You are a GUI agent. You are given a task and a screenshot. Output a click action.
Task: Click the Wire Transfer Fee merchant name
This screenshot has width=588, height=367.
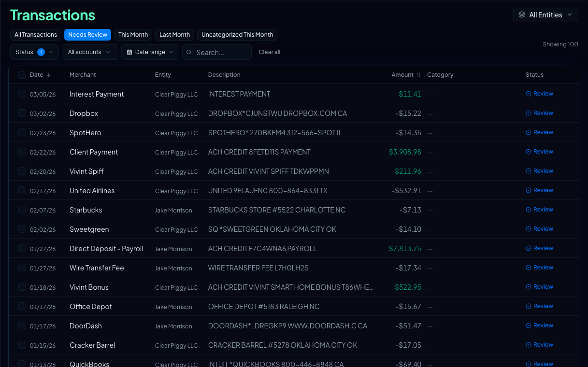point(97,268)
